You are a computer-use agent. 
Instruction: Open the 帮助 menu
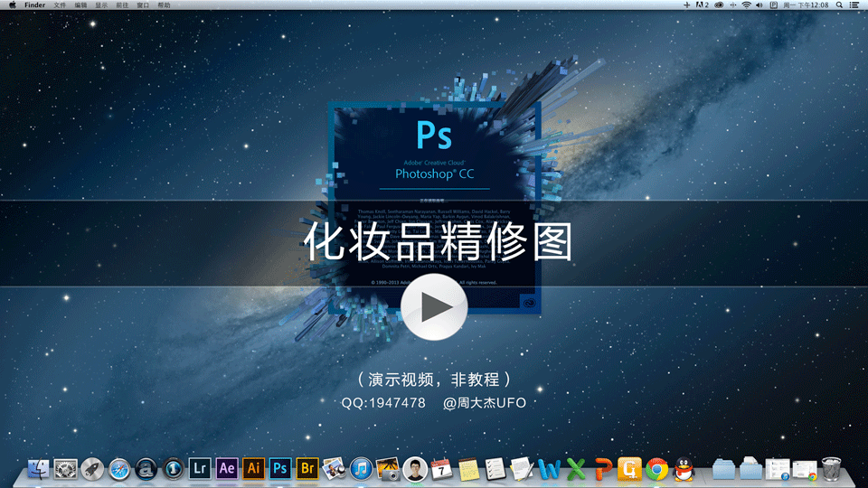164,5
